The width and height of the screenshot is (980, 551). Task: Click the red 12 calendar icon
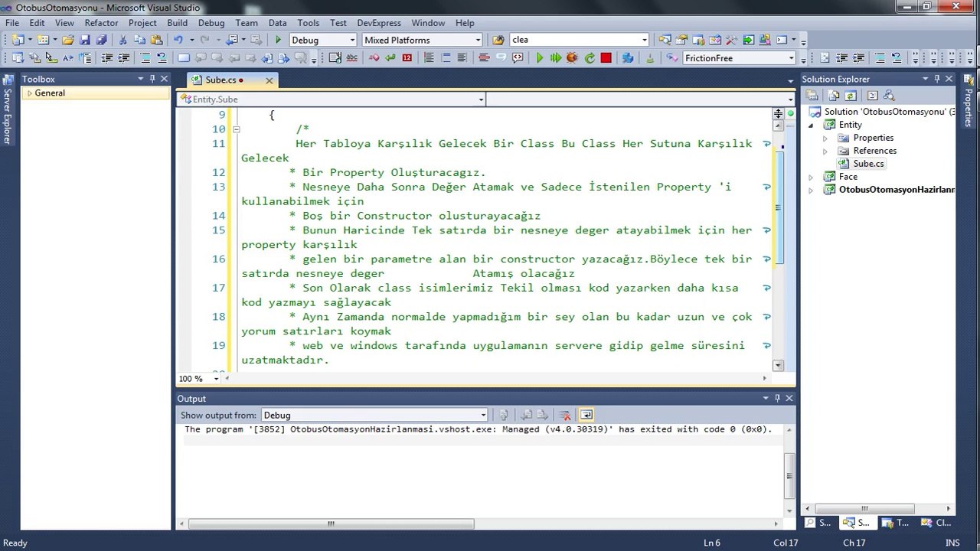407,58
